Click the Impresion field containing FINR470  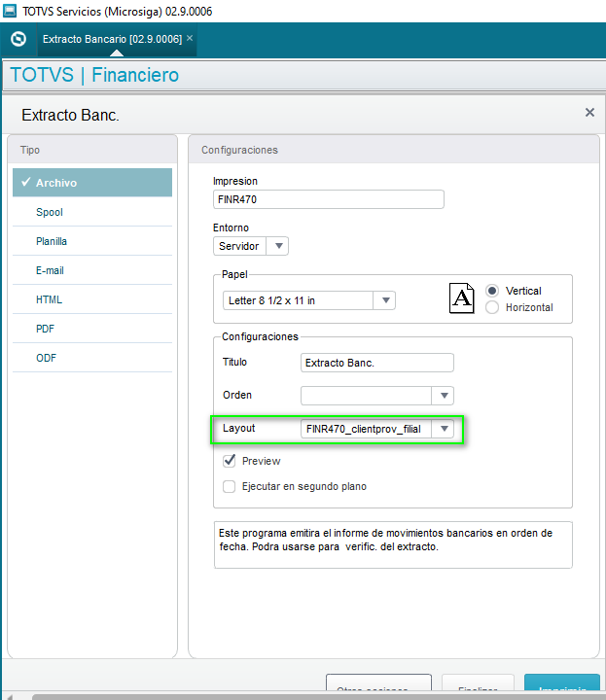[x=328, y=199]
